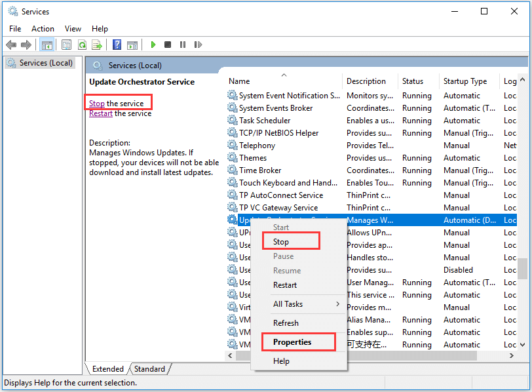This screenshot has width=532, height=392.
Task: Click the Forward navigation arrow
Action: [26, 45]
